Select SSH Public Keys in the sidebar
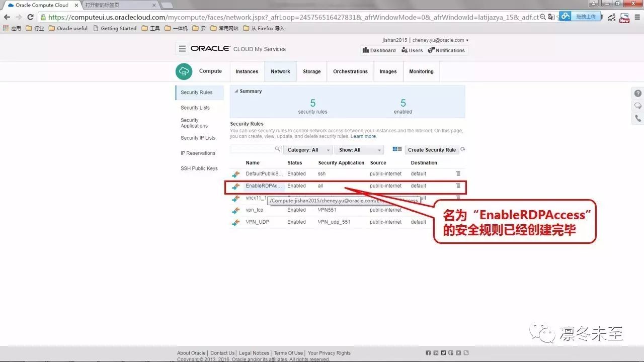 [199, 168]
